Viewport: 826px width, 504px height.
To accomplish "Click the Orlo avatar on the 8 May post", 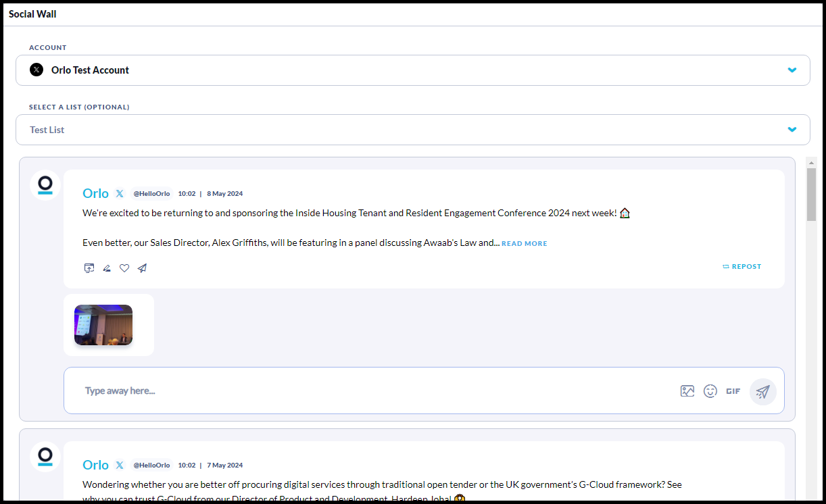I will tap(45, 185).
